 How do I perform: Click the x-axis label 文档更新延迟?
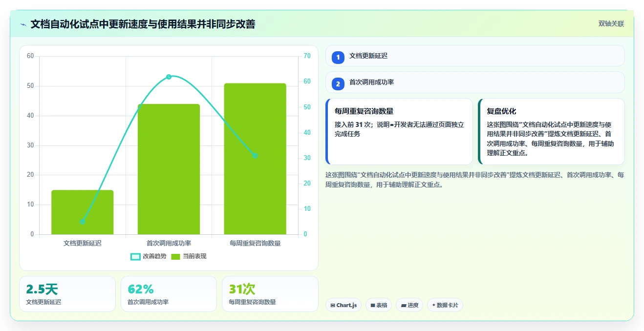coord(83,243)
